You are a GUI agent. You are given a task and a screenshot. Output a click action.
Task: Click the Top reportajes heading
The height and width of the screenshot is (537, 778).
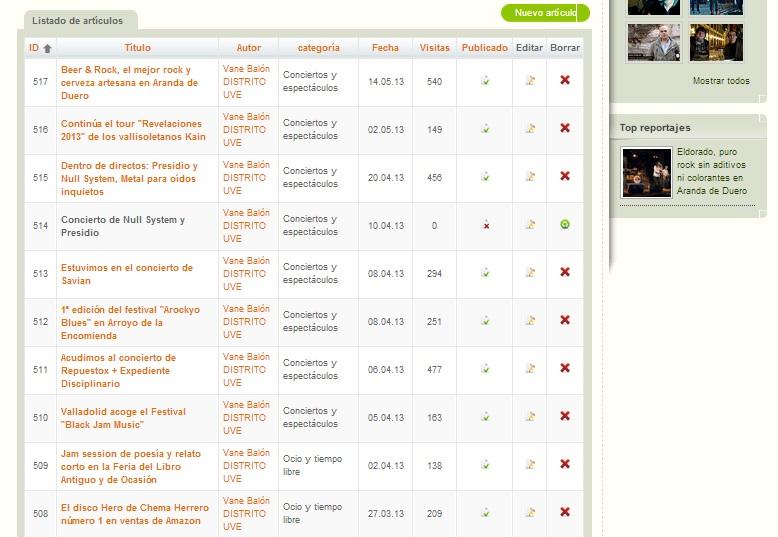(x=654, y=128)
